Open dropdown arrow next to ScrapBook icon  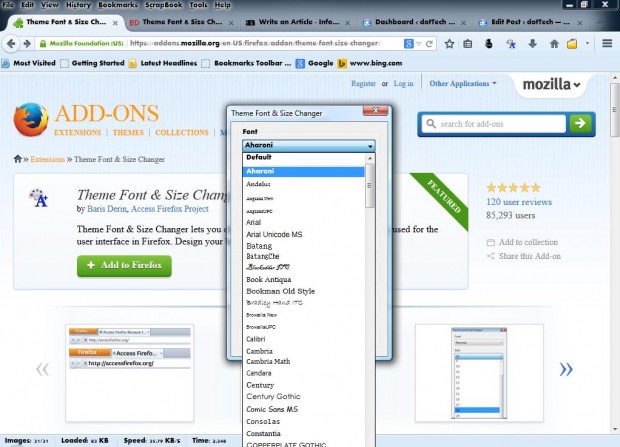[587, 44]
